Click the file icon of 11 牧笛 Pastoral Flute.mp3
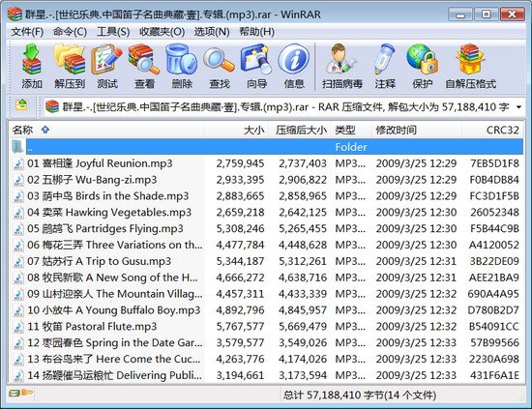532x409 pixels. point(18,327)
